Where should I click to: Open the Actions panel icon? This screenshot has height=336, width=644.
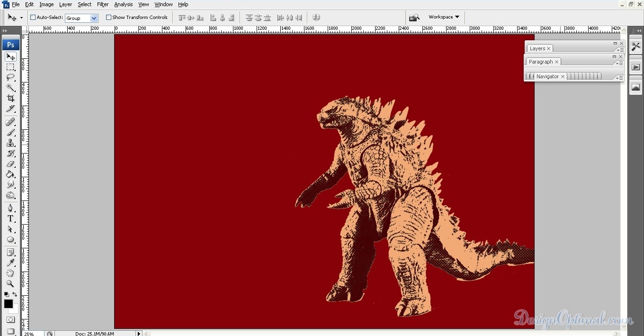[635, 67]
